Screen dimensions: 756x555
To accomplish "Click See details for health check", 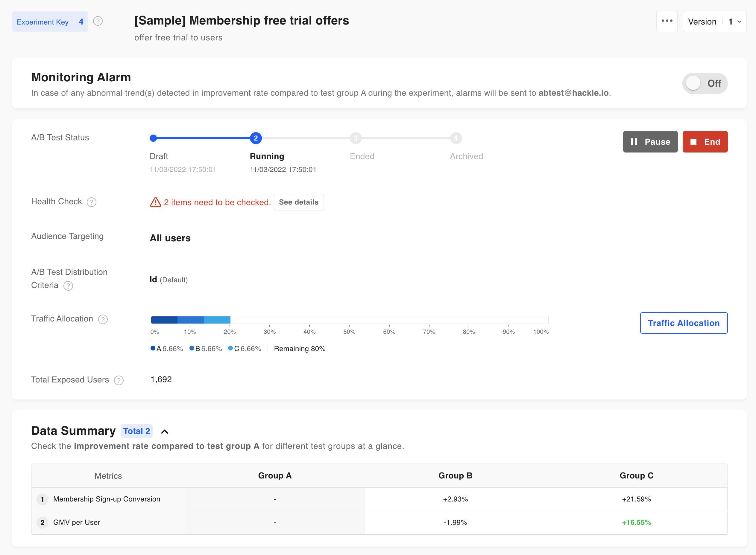I will [x=298, y=202].
